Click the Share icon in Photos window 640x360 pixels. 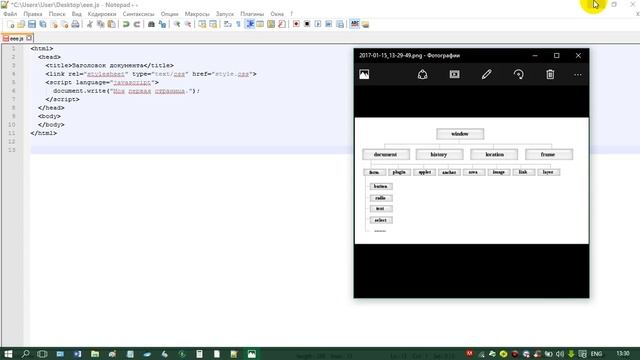(x=422, y=74)
